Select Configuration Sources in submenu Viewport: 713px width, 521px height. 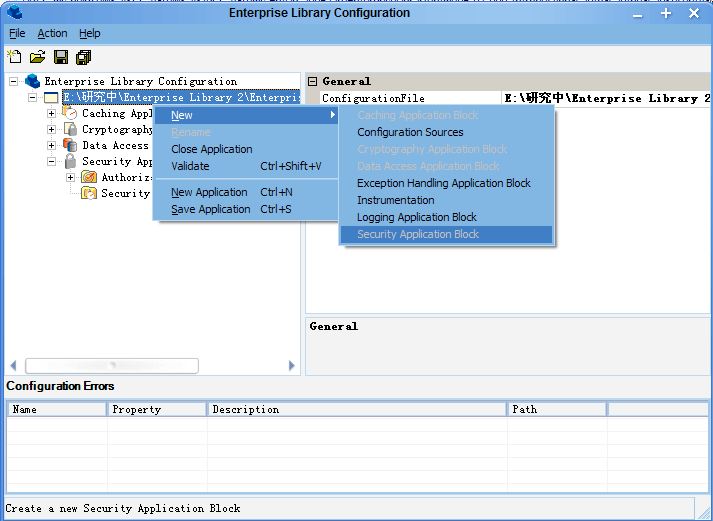click(x=447, y=132)
